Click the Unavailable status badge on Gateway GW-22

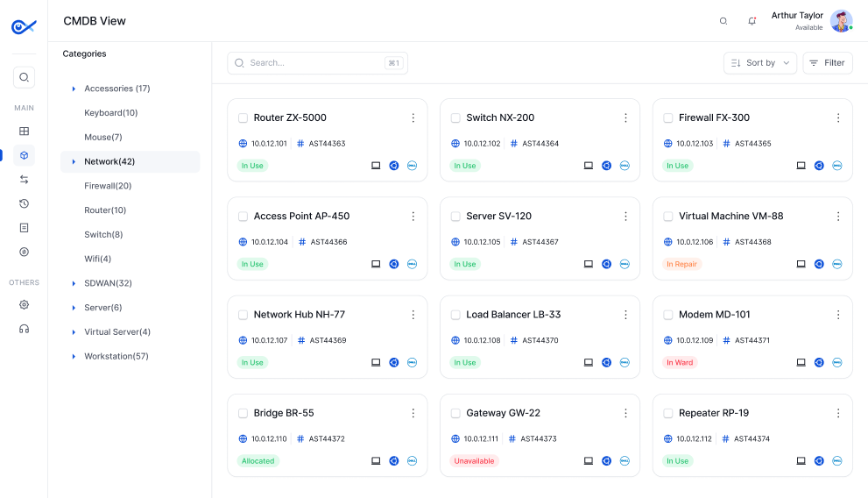click(x=475, y=461)
